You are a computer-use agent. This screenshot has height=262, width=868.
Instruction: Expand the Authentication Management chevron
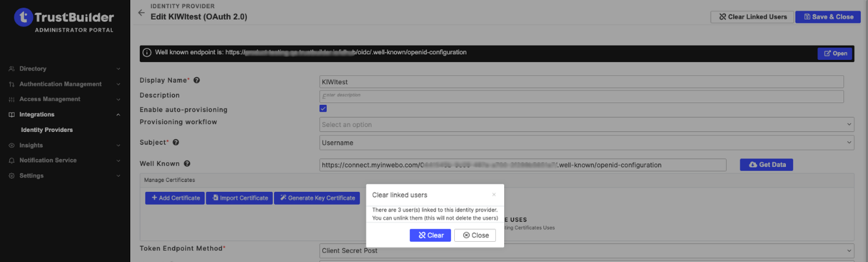click(x=118, y=84)
